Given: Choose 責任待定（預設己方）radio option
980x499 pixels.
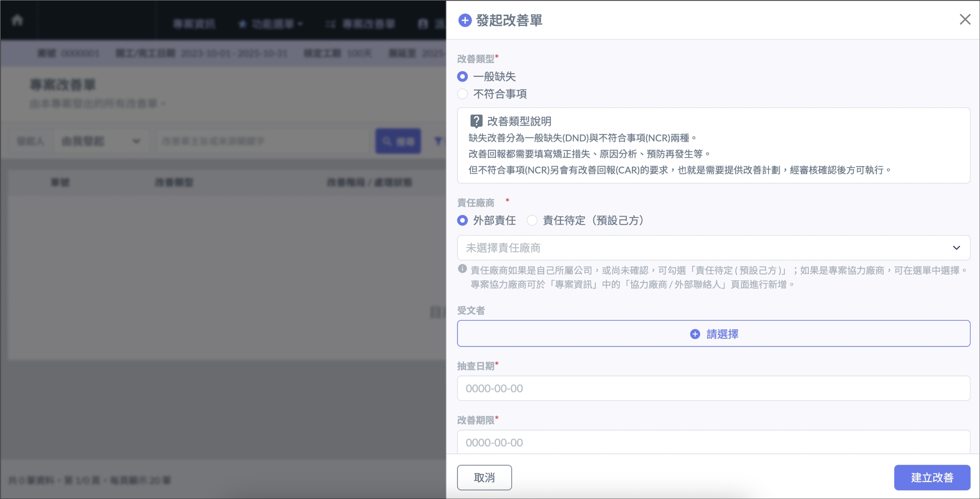Looking at the screenshot, I should [532, 220].
